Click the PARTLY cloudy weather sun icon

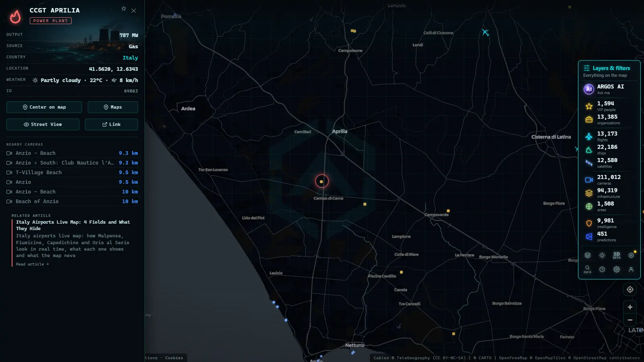(35, 80)
